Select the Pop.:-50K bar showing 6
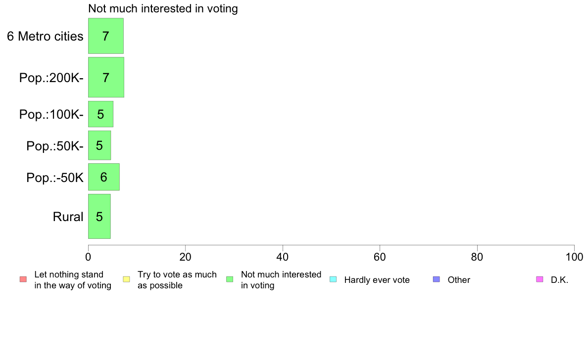588x364 pixels. click(x=104, y=177)
